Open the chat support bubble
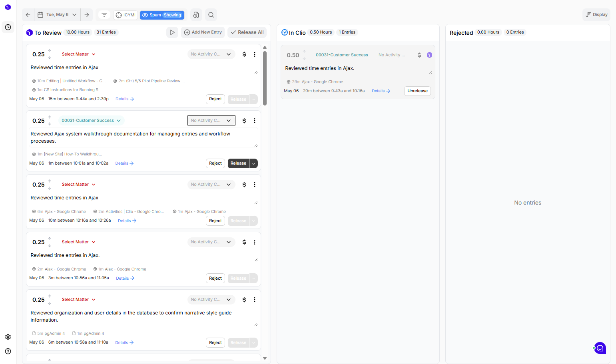 pos(600,348)
